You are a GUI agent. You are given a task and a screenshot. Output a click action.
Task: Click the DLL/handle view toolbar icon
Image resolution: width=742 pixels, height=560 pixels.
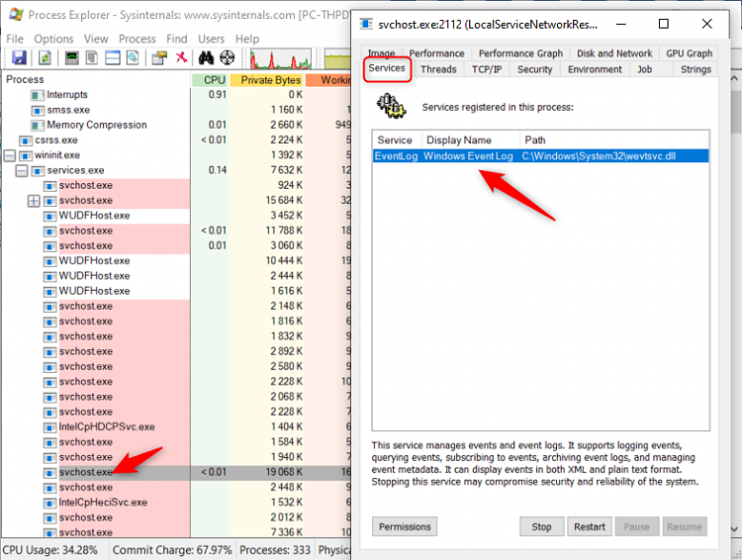(133, 57)
